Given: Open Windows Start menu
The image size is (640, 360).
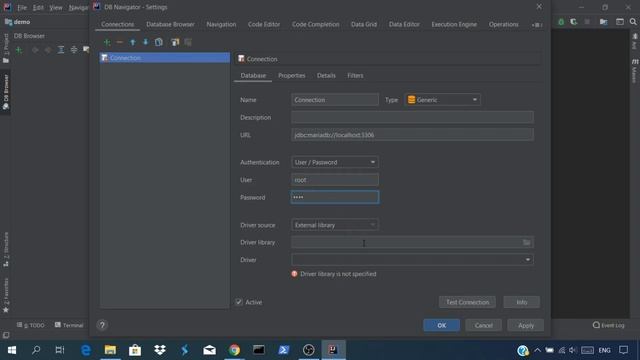Looking at the screenshot, I should 11,350.
